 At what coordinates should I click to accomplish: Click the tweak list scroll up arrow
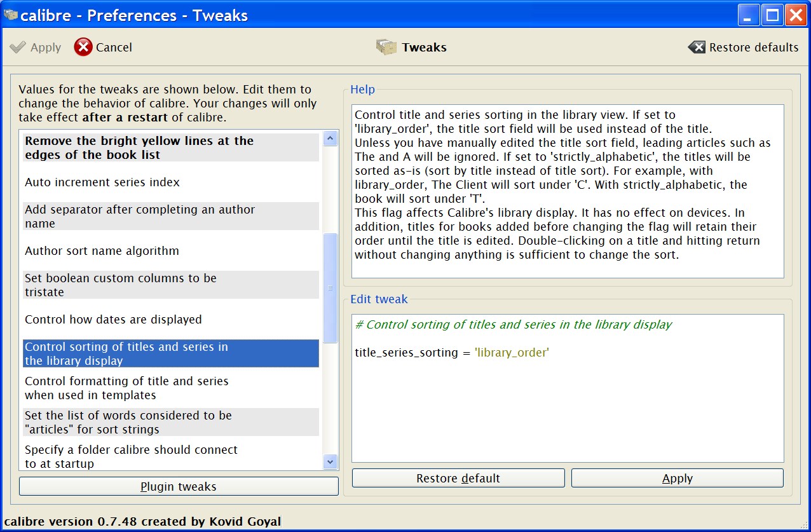330,138
